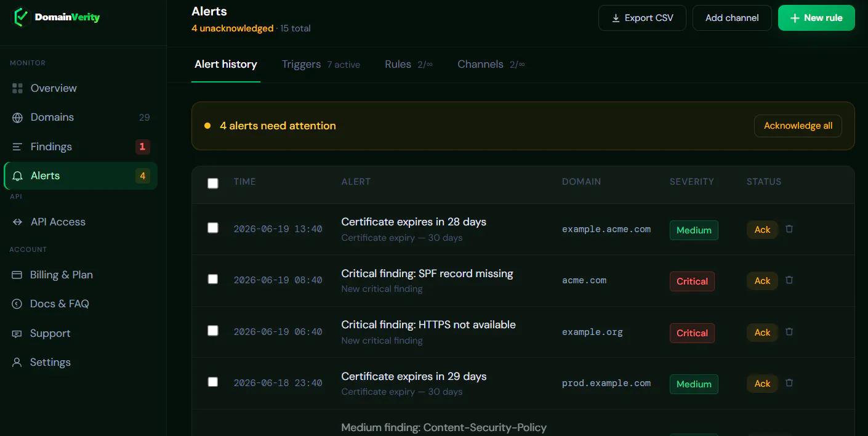The width and height of the screenshot is (868, 436).
Task: Click 'Critical finding: HTTPS not available' title
Action: point(428,325)
